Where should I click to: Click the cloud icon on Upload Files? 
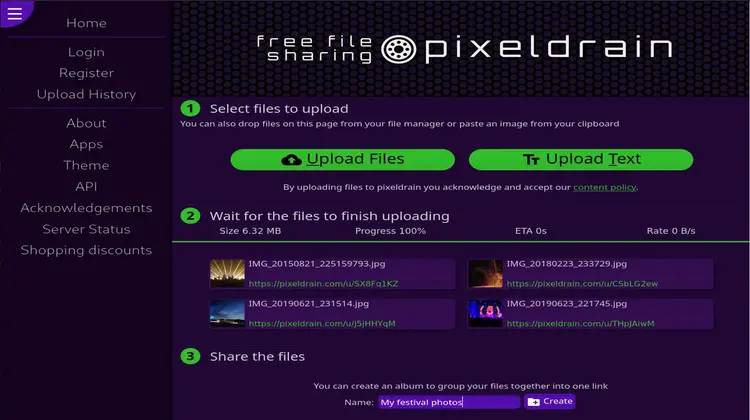click(x=291, y=160)
